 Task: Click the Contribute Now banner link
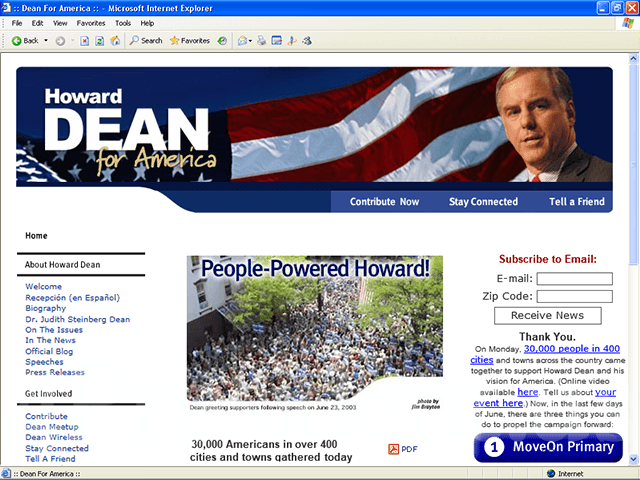click(x=384, y=202)
